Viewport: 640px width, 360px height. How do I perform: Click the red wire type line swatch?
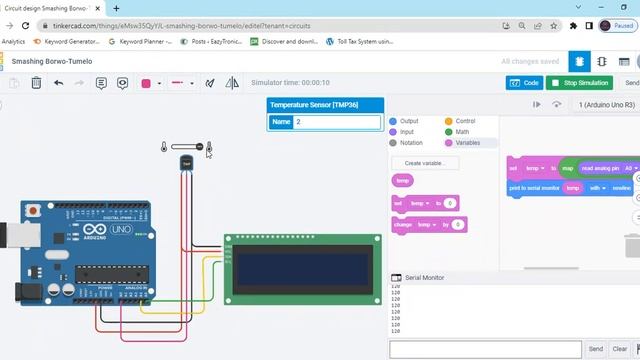click(177, 83)
